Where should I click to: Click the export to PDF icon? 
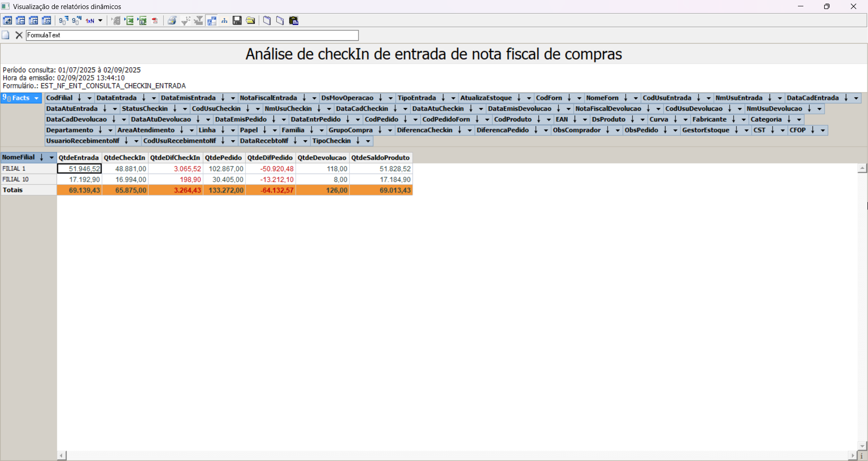[156, 20]
